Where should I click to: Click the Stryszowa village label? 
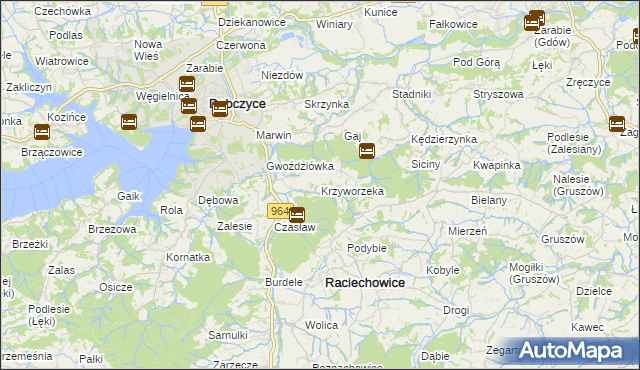coord(498,94)
